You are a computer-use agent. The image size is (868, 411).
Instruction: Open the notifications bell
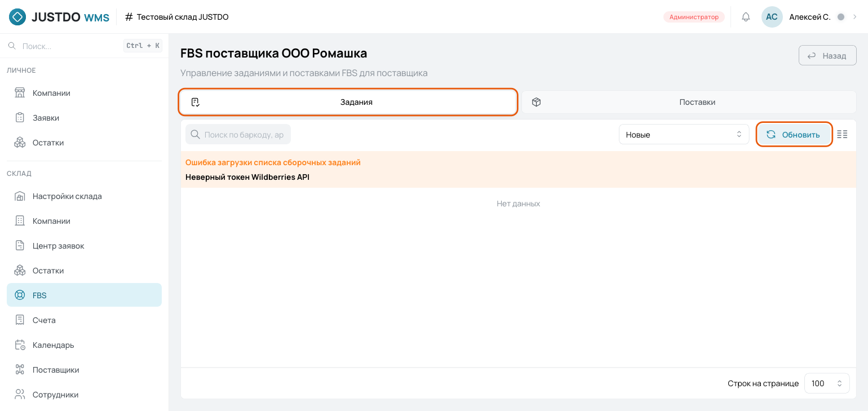pos(746,17)
